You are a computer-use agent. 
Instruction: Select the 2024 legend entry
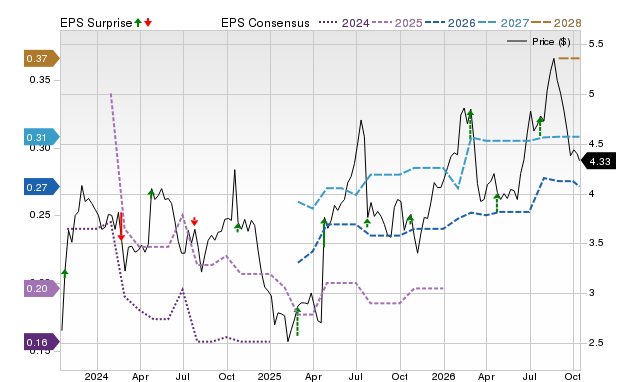point(344,23)
